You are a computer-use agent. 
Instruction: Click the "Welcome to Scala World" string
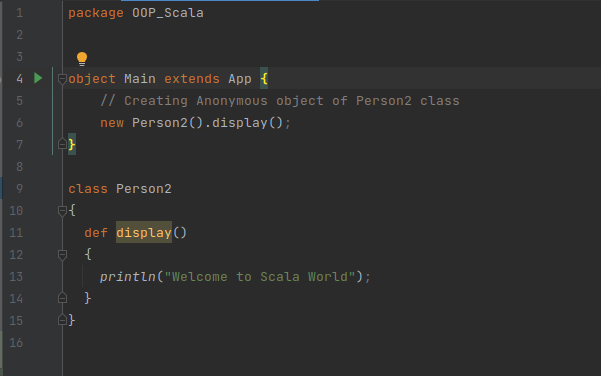coord(260,276)
